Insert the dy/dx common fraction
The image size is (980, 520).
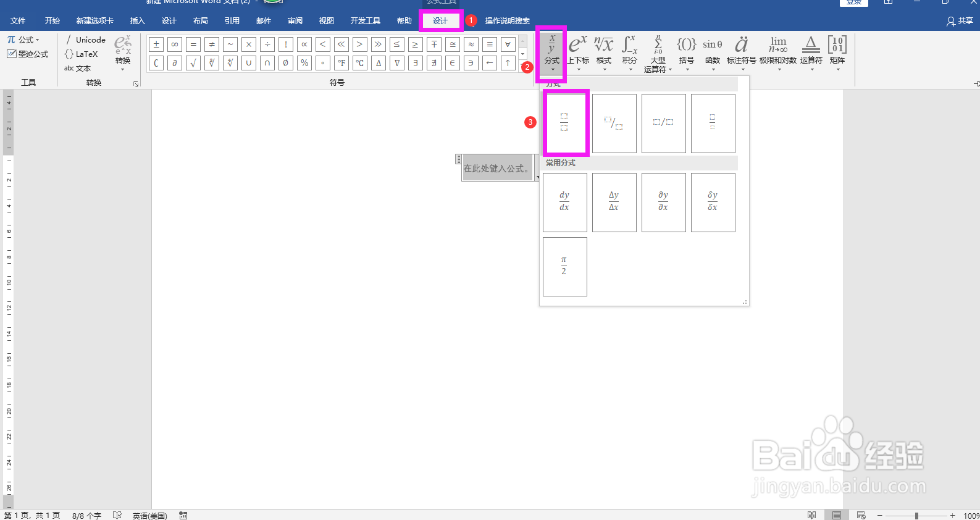(565, 202)
